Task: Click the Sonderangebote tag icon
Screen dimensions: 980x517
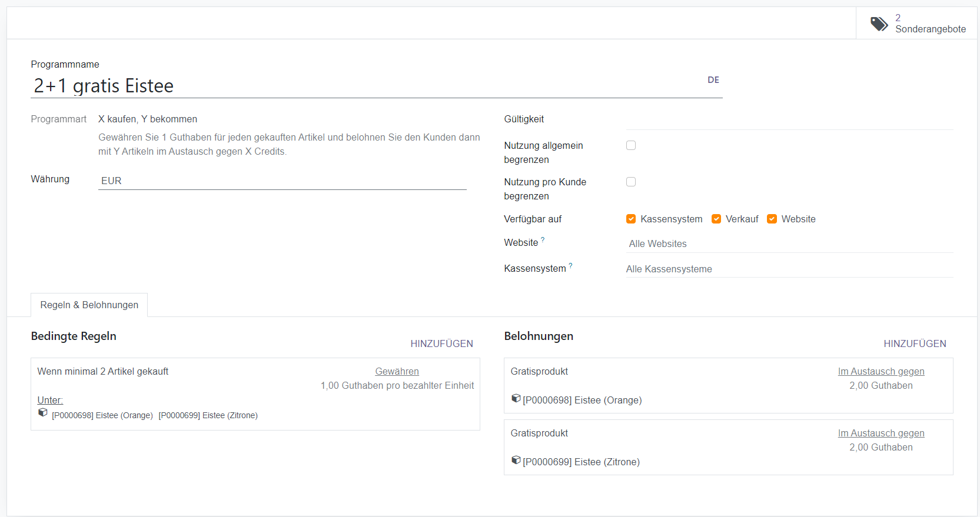Action: pyautogui.click(x=879, y=24)
